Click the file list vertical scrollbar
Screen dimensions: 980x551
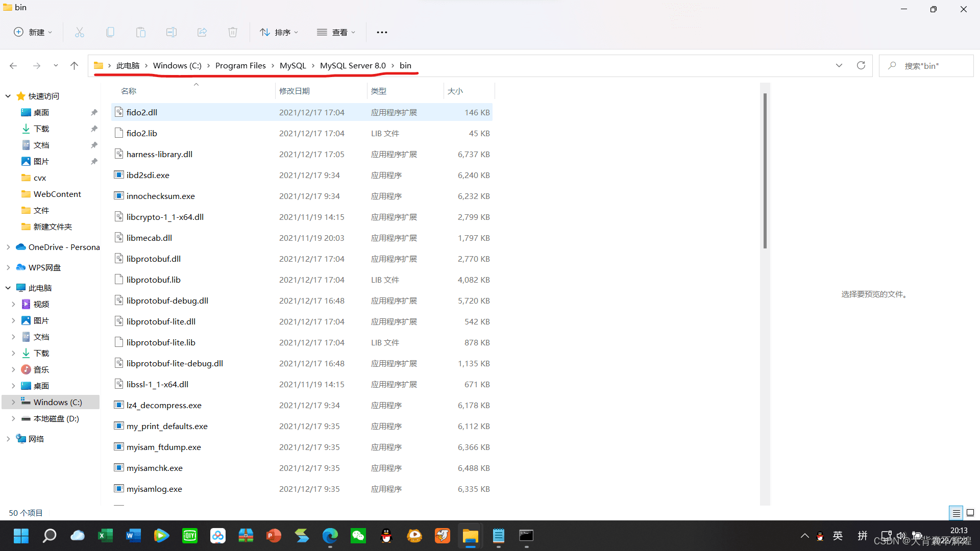pyautogui.click(x=765, y=170)
